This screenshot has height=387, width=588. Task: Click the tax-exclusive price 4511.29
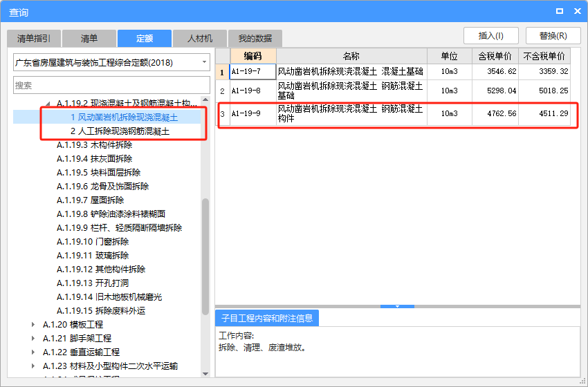click(544, 113)
